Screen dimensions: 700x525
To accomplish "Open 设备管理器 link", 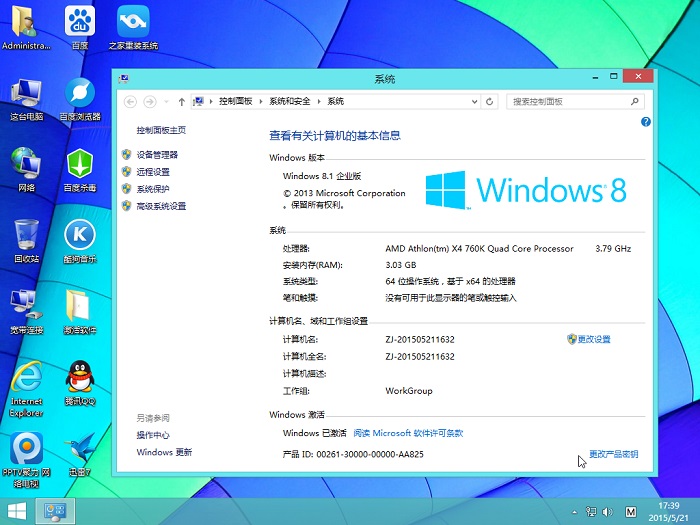I will (x=157, y=155).
